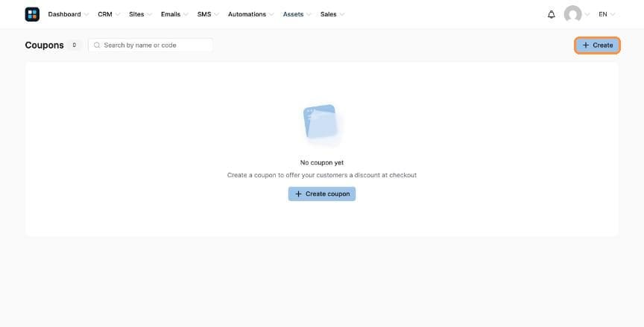Viewport: 644px width, 327px height.
Task: Open the notifications bell
Action: pos(551,14)
